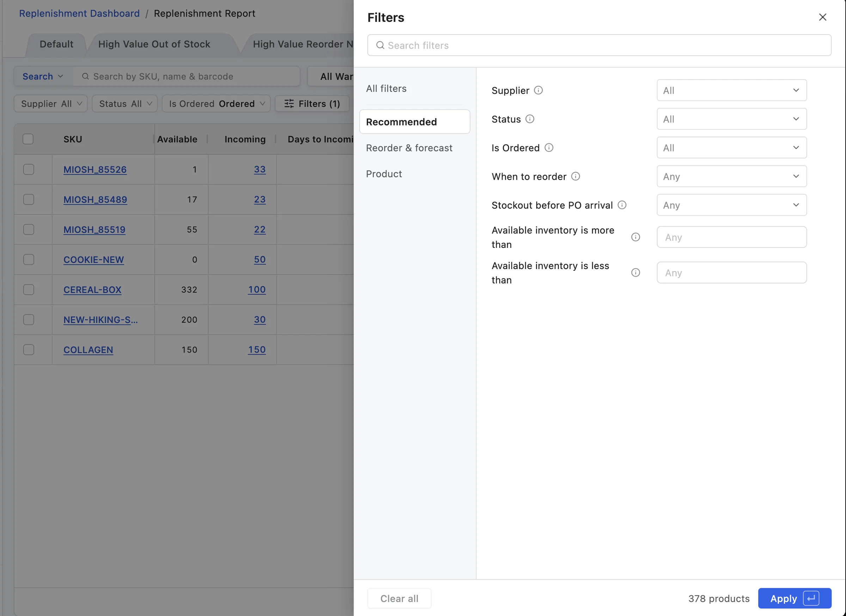
Task: Click the When to reorder info icon
Action: point(576,177)
